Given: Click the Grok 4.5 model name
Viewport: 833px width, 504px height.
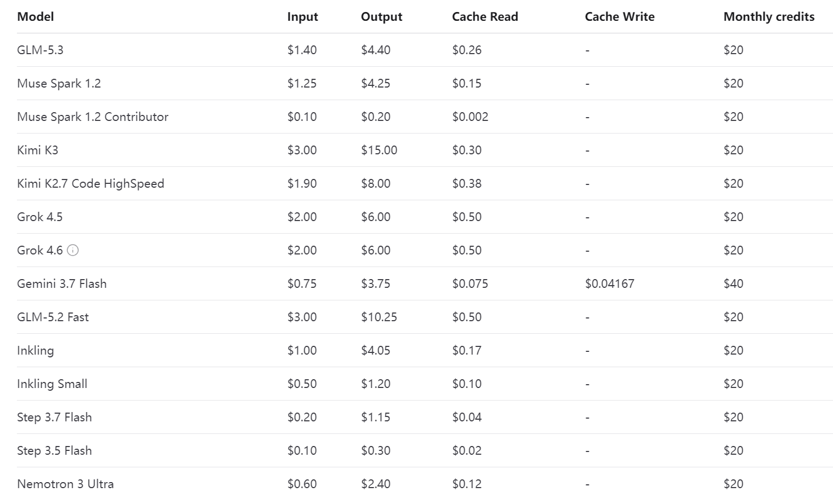Looking at the screenshot, I should (x=40, y=217).
